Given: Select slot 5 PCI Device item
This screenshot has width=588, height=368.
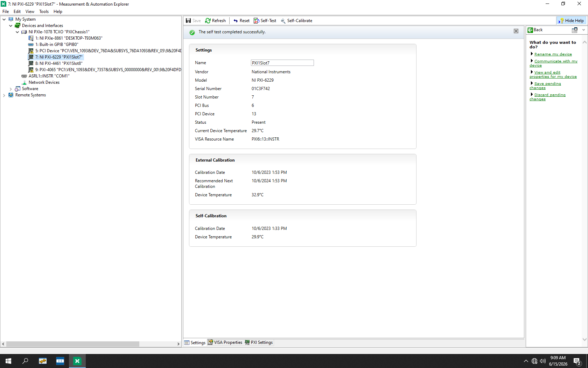Looking at the screenshot, I should [108, 51].
